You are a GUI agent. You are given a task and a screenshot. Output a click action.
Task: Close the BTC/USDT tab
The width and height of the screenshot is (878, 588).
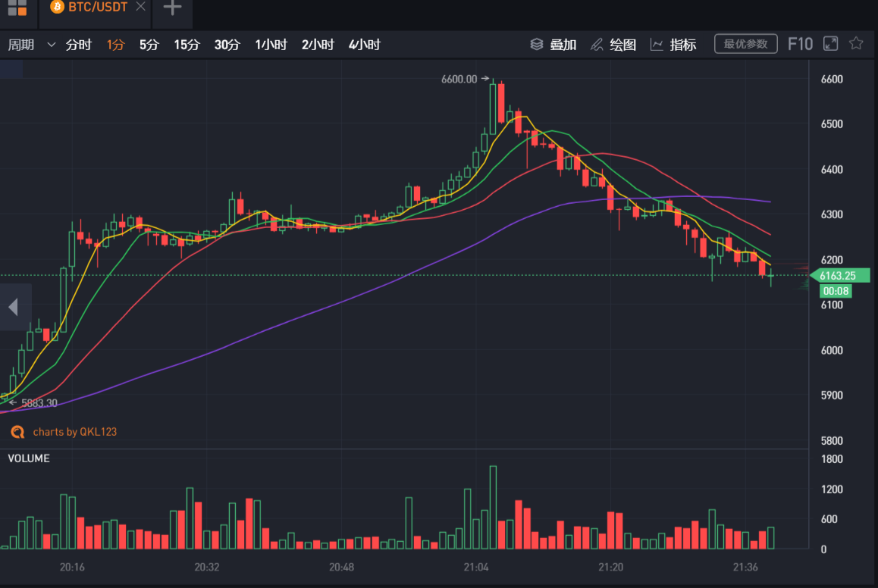coord(140,5)
